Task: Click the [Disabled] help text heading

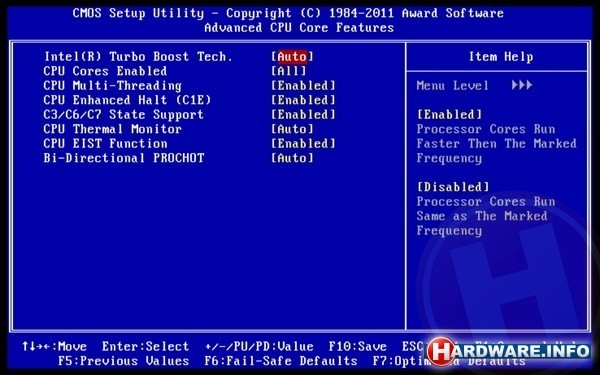Action: click(453, 187)
